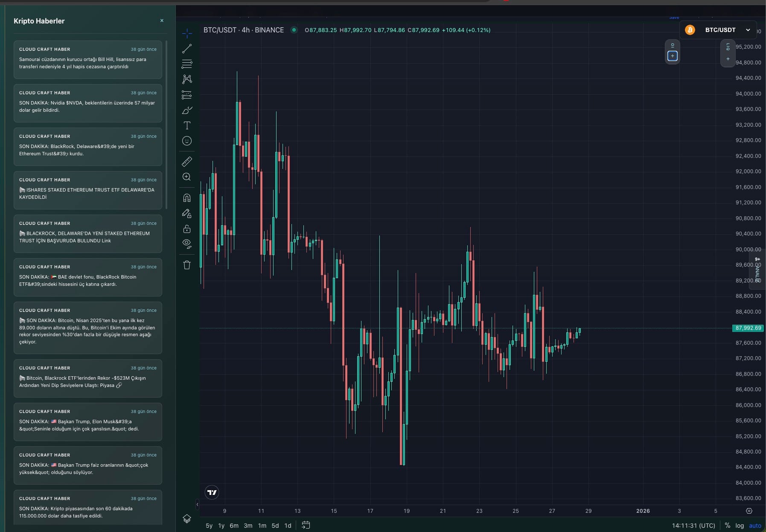766x532 pixels.
Task: Open Trump faiz oranları news card
Action: click(x=88, y=465)
